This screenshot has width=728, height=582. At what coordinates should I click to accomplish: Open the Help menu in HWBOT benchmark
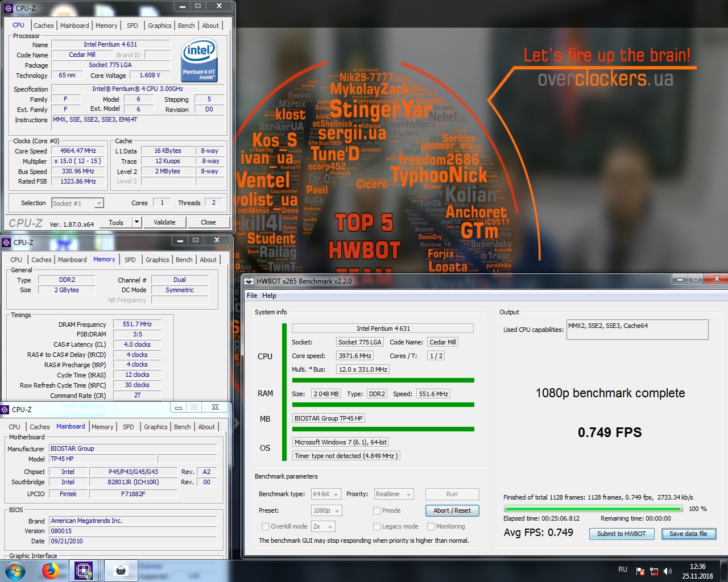269,296
